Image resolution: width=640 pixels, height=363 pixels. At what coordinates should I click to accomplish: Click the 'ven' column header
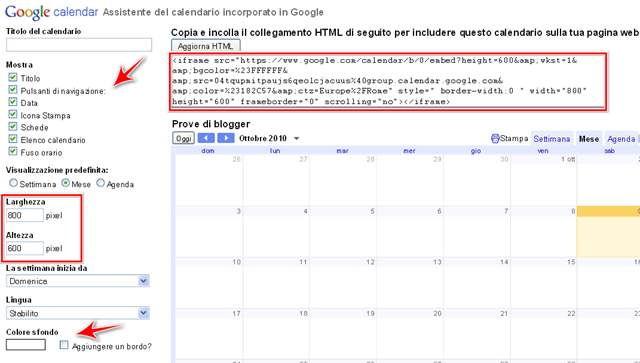click(x=542, y=151)
